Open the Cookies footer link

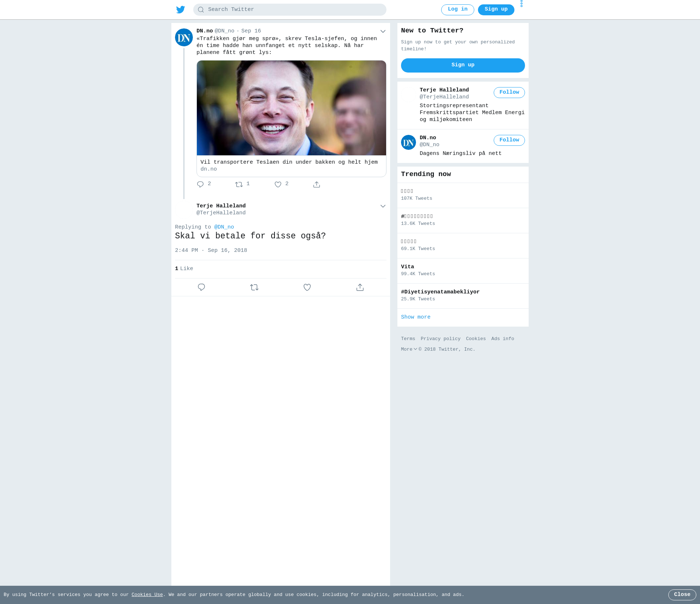point(476,339)
